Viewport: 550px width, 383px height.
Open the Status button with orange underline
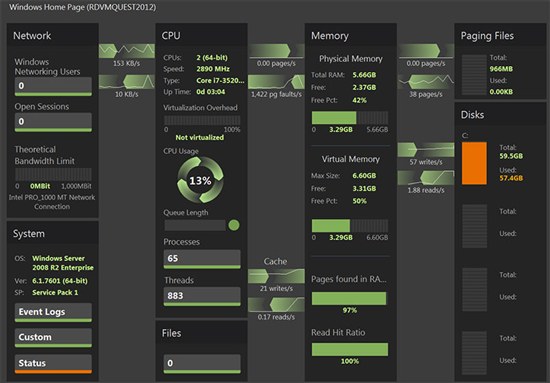[x=53, y=364]
